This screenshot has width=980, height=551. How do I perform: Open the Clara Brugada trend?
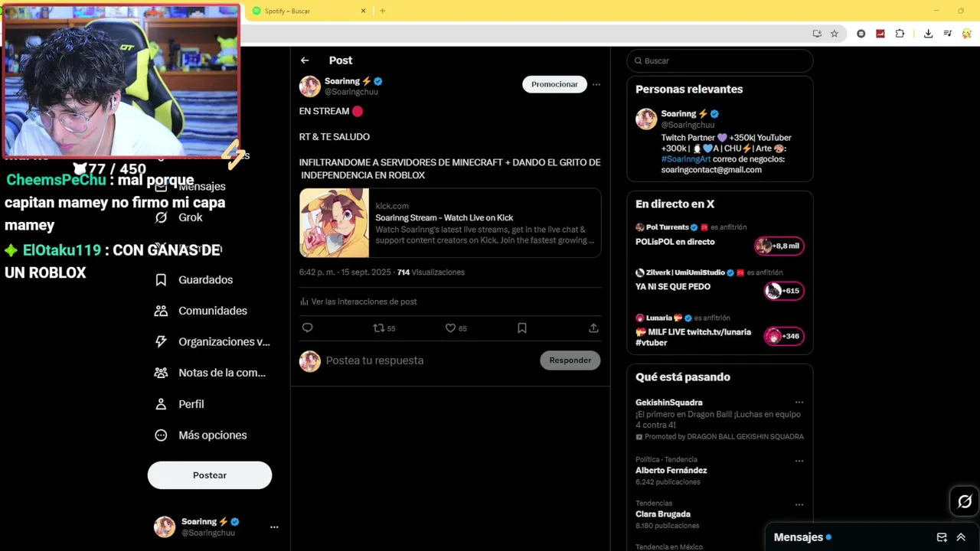coord(663,514)
